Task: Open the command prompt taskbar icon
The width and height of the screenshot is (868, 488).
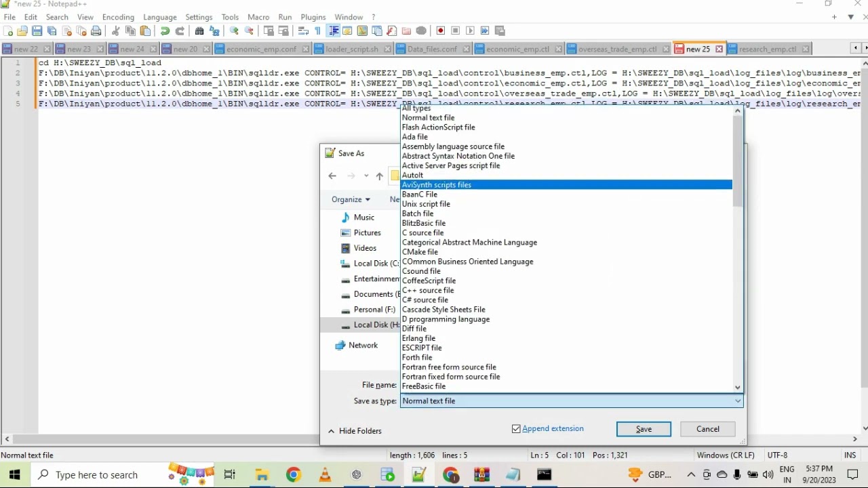Action: pos(544,474)
